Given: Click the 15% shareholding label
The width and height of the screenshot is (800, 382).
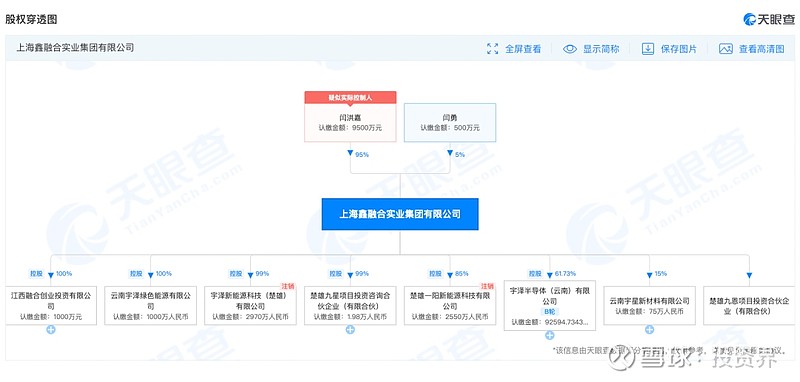Looking at the screenshot, I should [x=661, y=274].
